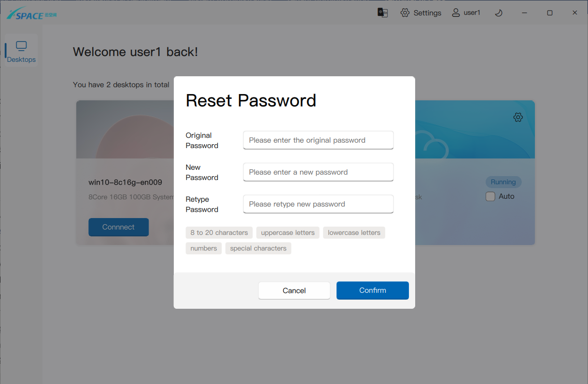Screen dimensions: 588x384
Task: Maximize the application window
Action: pyautogui.click(x=549, y=13)
